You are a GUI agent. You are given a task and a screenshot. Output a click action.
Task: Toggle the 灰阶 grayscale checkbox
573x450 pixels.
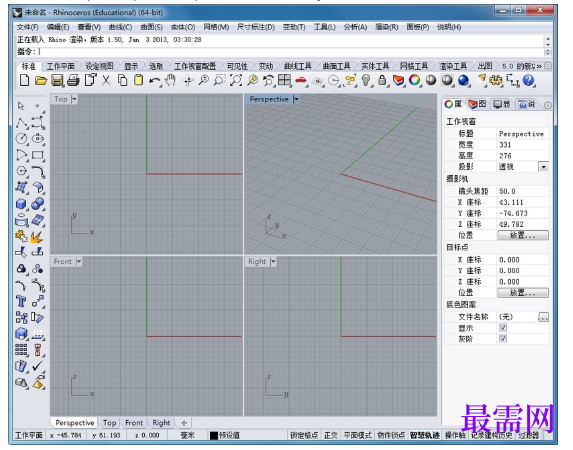(x=503, y=339)
